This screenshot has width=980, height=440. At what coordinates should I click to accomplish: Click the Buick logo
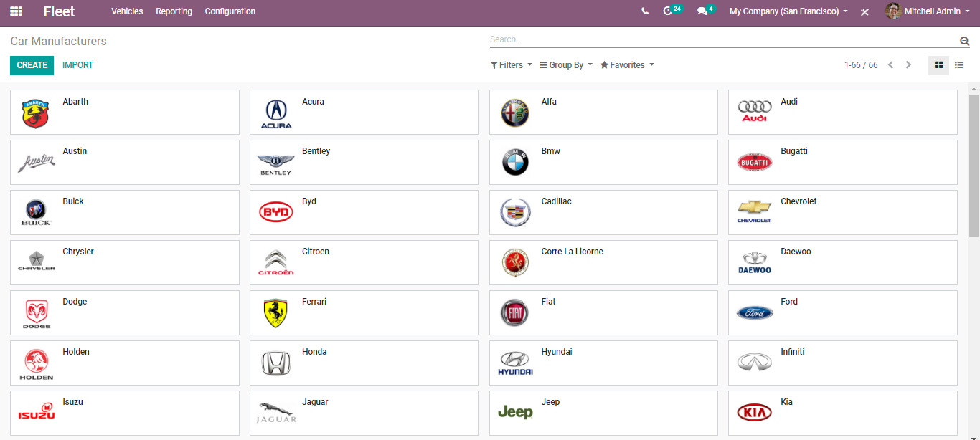point(36,214)
